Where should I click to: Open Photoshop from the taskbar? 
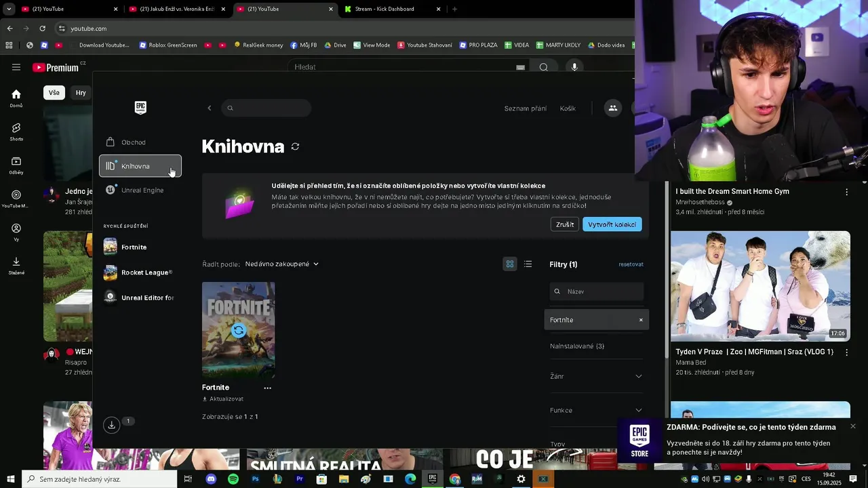tap(256, 479)
